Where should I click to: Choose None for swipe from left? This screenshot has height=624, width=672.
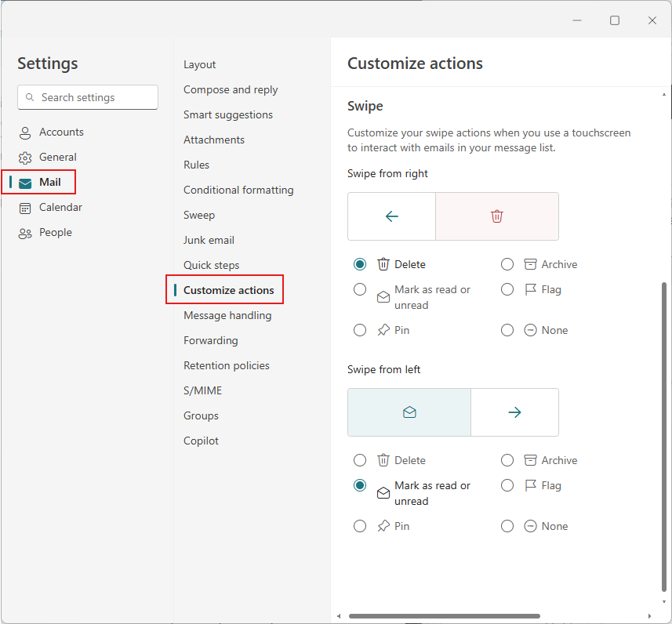click(x=507, y=526)
